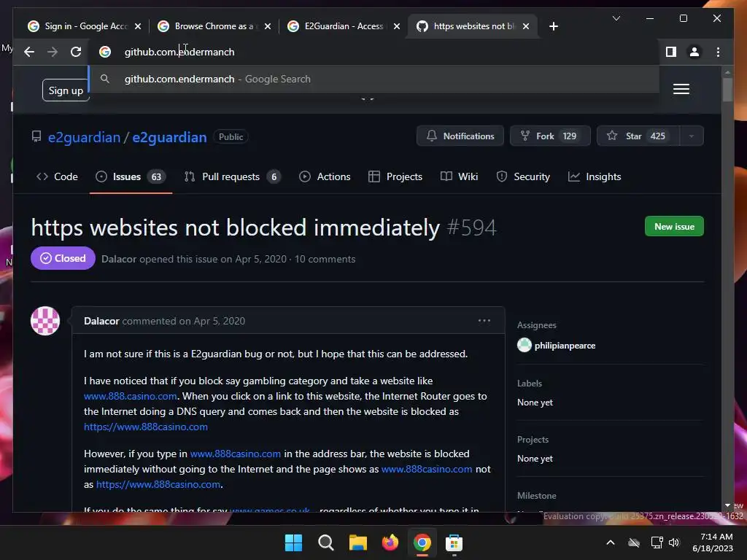Open Chrome three-dot menu
The width and height of the screenshot is (747, 560).
(x=718, y=52)
